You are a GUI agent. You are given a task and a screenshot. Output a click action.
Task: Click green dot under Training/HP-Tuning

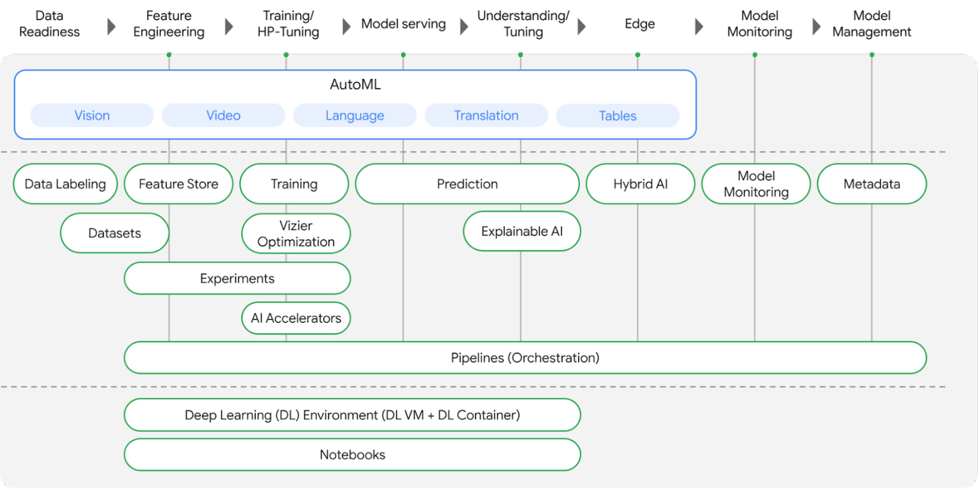click(x=286, y=55)
